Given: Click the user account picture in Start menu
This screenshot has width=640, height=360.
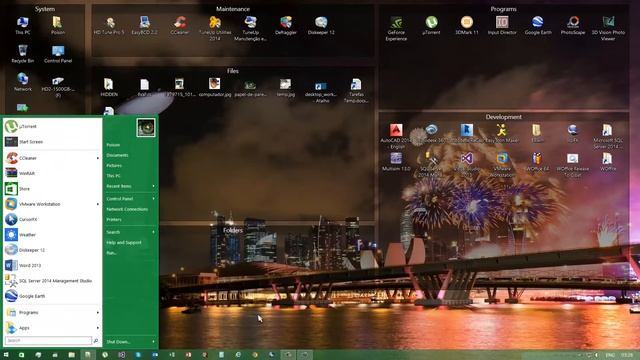Looking at the screenshot, I should pyautogui.click(x=146, y=128).
